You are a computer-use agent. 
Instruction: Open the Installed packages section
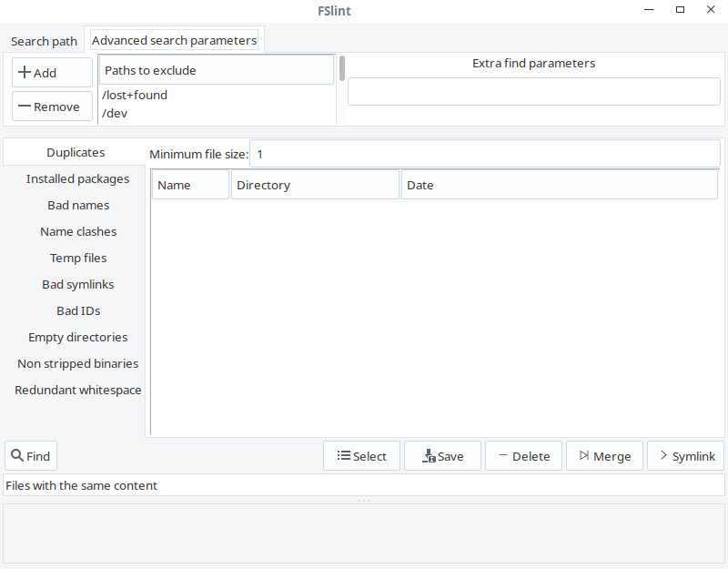point(77,179)
